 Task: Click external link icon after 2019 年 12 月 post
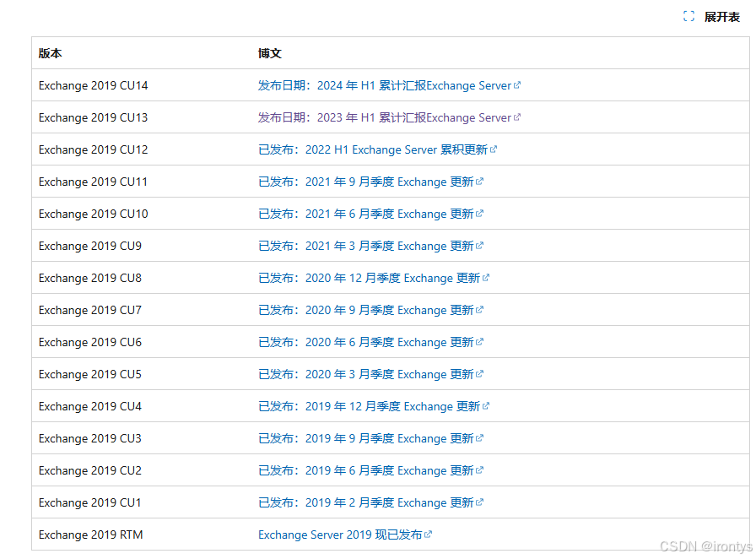tap(485, 406)
